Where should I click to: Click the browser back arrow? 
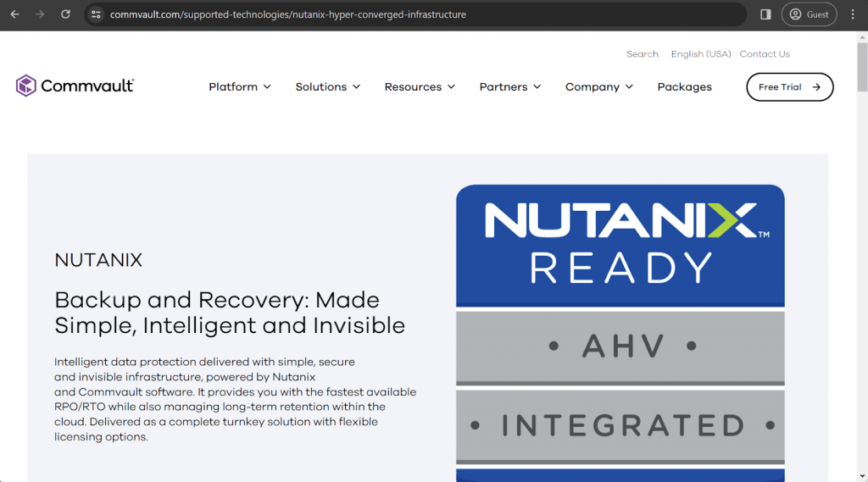click(14, 14)
